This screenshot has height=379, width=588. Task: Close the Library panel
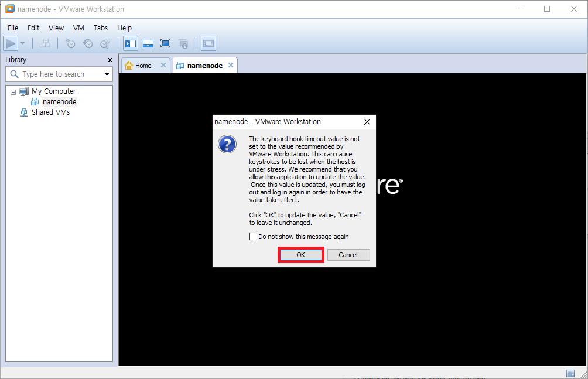tap(110, 60)
